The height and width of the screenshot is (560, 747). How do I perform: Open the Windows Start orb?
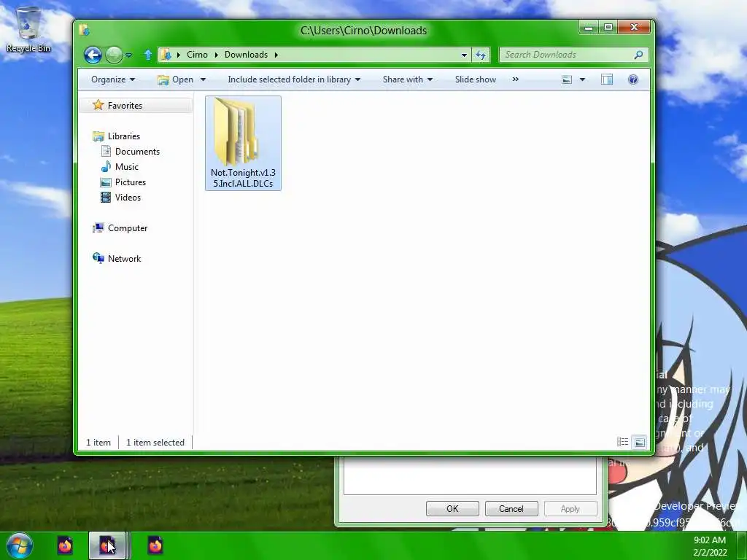pyautogui.click(x=20, y=545)
